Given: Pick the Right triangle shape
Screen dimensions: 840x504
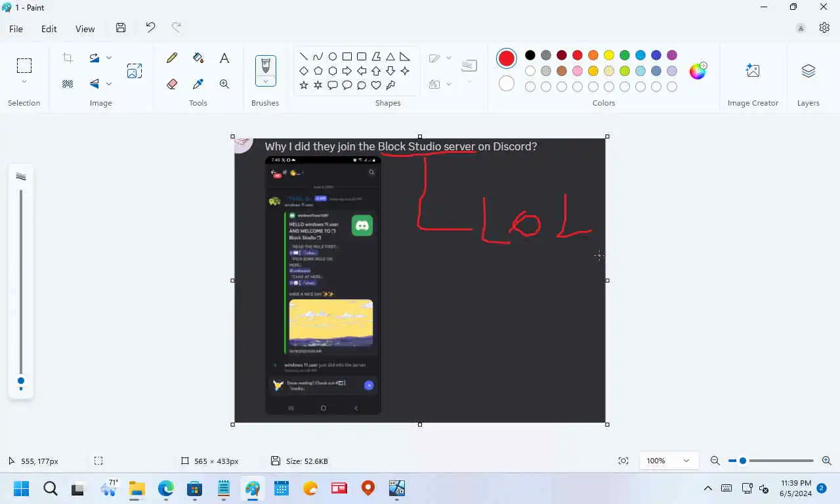Looking at the screenshot, I should coord(405,56).
